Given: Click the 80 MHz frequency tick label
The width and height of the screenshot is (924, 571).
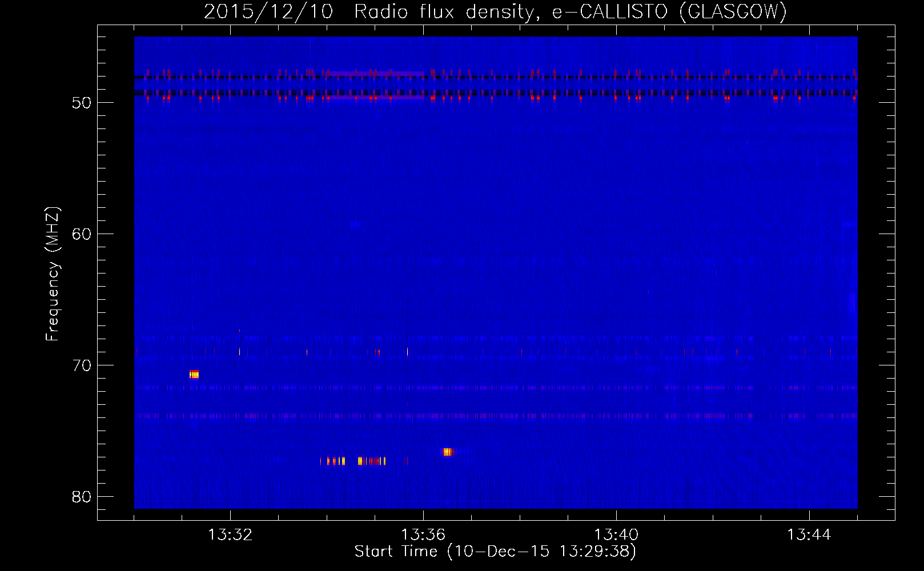Looking at the screenshot, I should pyautogui.click(x=82, y=497).
